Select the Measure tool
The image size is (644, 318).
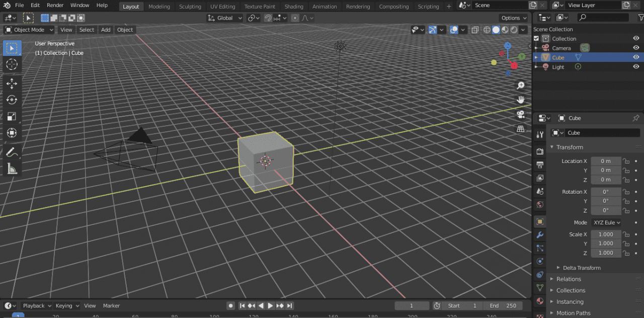coord(12,168)
